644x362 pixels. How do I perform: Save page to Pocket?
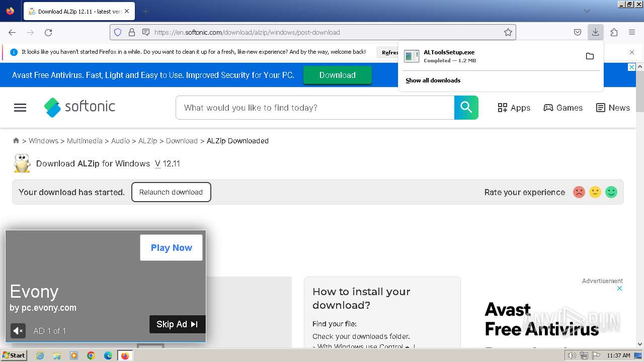coord(578,32)
